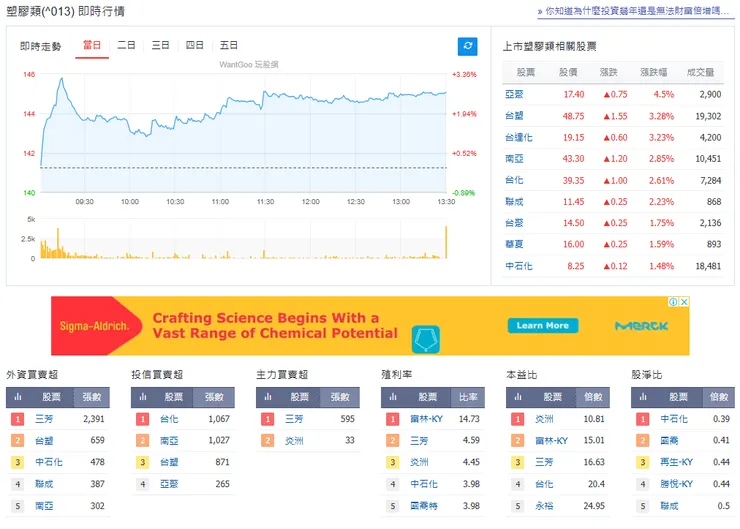The height and width of the screenshot is (529, 740).
Task: Open 台塑 stock in related stocks list
Action: pos(514,116)
